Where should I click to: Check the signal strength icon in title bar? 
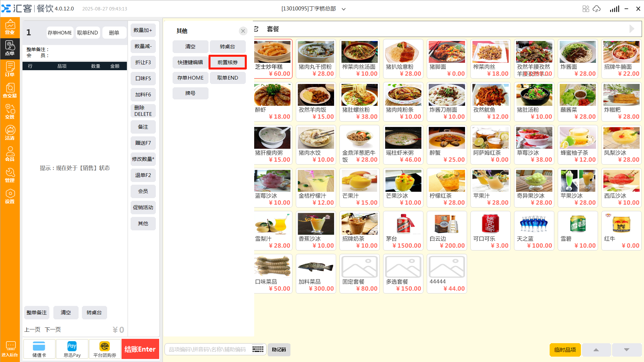(614, 9)
